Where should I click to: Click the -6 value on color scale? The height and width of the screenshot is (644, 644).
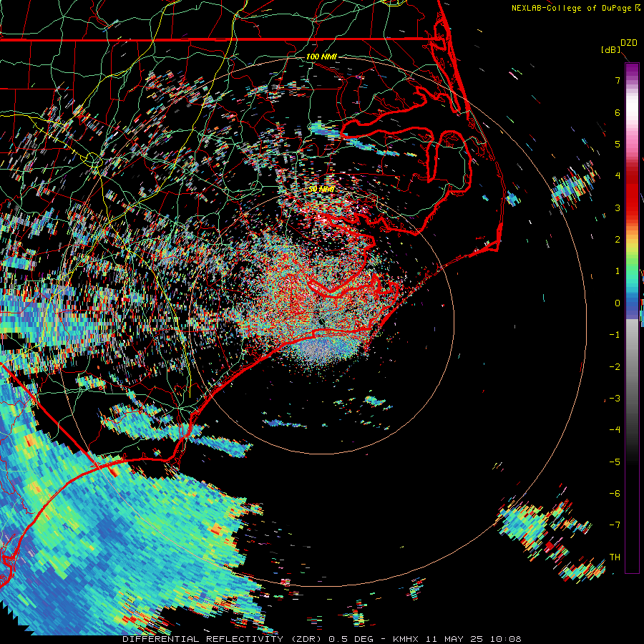tap(615, 494)
